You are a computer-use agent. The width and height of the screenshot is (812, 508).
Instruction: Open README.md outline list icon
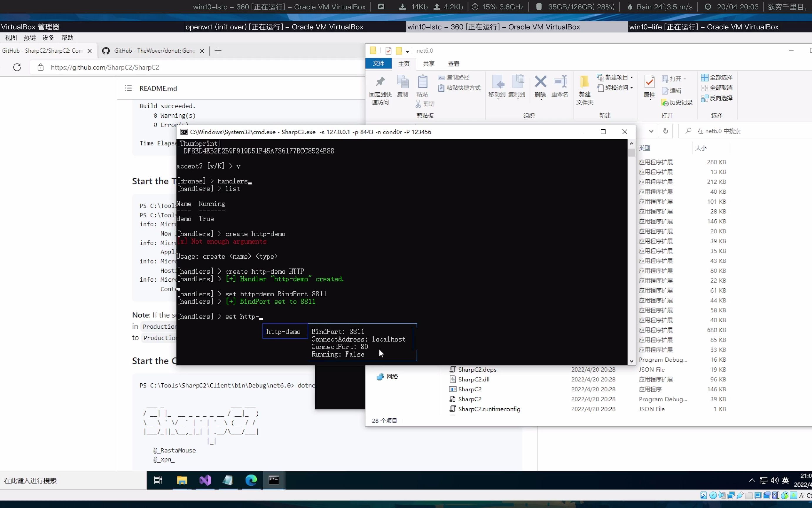point(128,88)
